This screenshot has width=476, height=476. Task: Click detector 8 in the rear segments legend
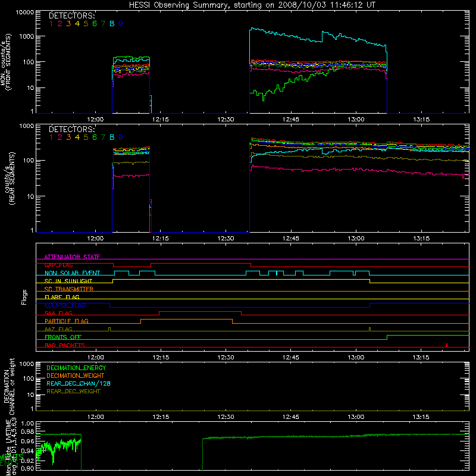coord(112,137)
